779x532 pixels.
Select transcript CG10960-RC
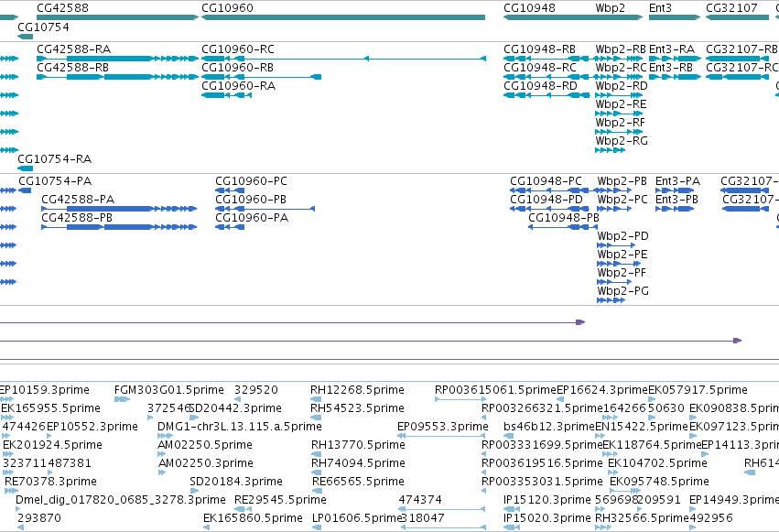[237, 49]
